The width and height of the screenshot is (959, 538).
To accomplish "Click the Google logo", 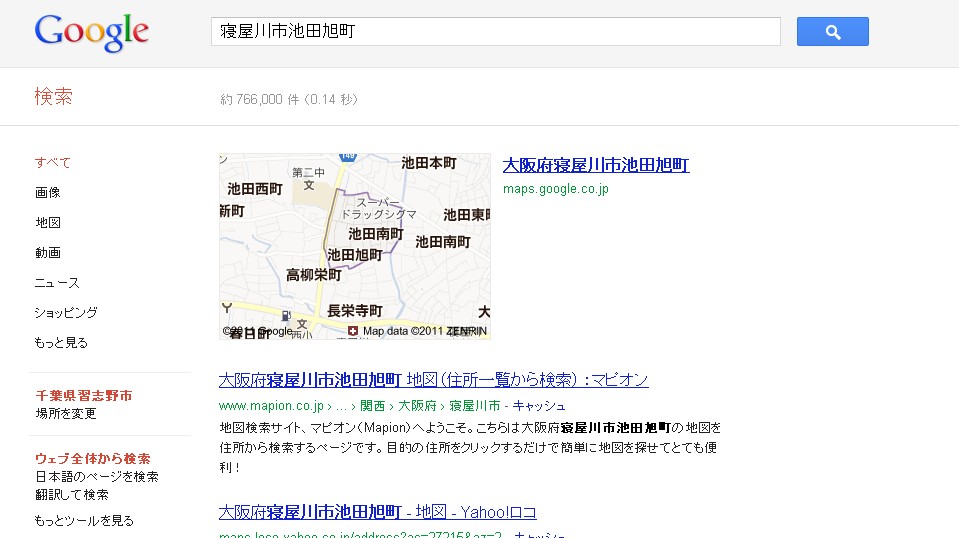I will (92, 32).
